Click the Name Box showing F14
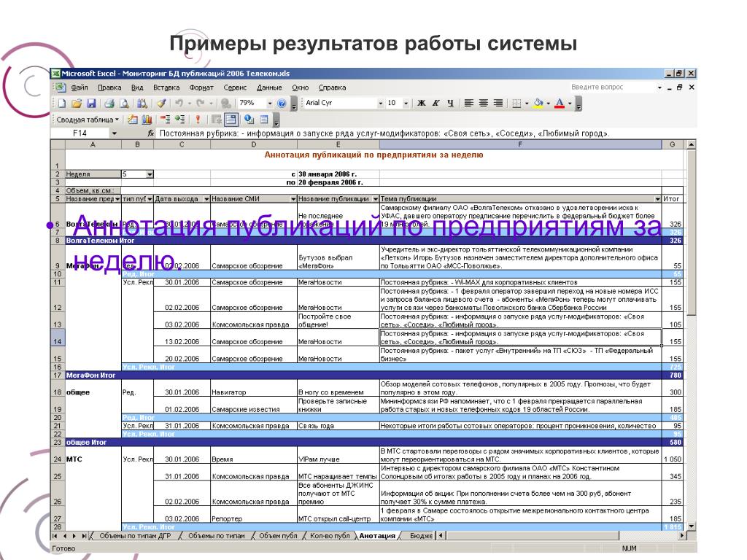 [x=80, y=133]
